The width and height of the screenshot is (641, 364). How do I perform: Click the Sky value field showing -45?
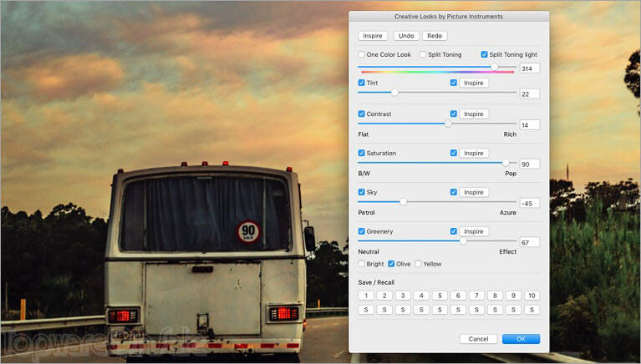pos(530,204)
